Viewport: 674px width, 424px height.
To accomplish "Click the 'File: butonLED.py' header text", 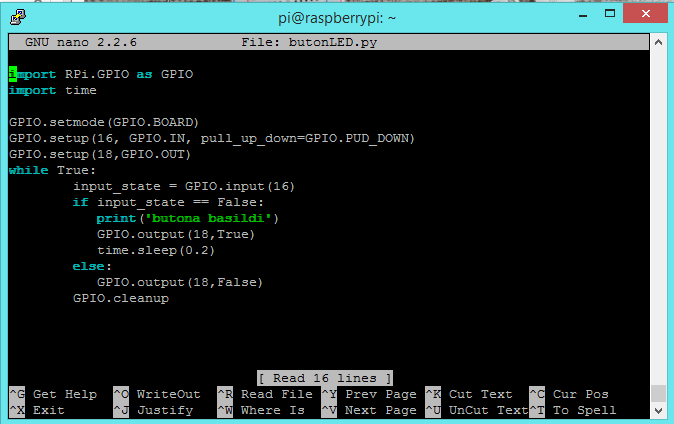I will click(x=309, y=42).
